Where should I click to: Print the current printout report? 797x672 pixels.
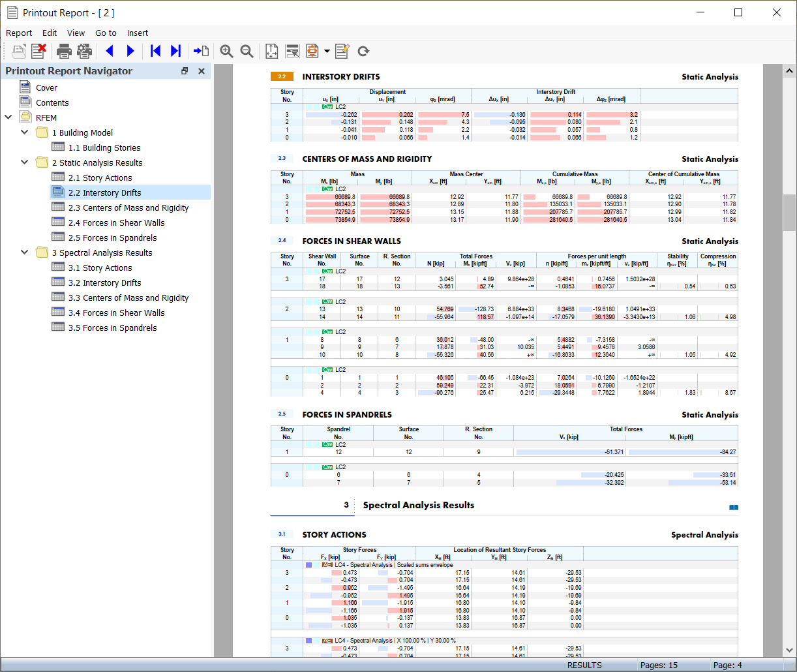[x=63, y=51]
